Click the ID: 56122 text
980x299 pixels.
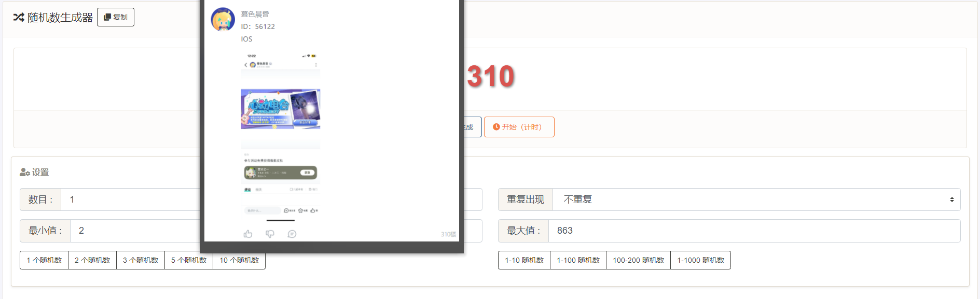click(258, 26)
